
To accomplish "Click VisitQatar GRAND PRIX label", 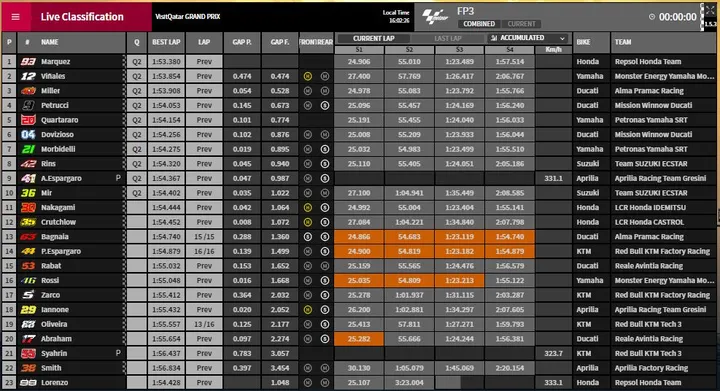I will [187, 17].
